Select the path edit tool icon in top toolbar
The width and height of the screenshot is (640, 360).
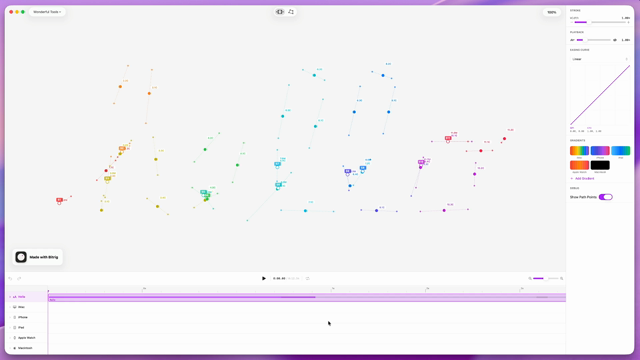pos(291,12)
